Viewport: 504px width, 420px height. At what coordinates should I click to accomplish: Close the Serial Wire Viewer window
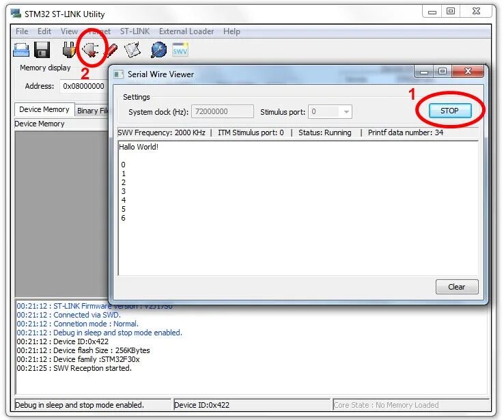(x=468, y=71)
